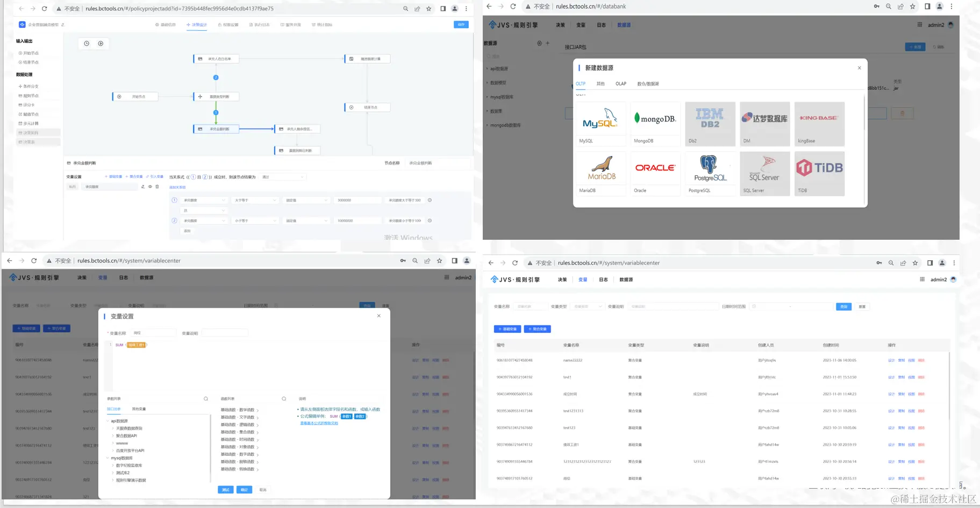980x508 pixels.
Task: Open the gear icon in the 数据源 sidebar header
Action: pyautogui.click(x=539, y=43)
